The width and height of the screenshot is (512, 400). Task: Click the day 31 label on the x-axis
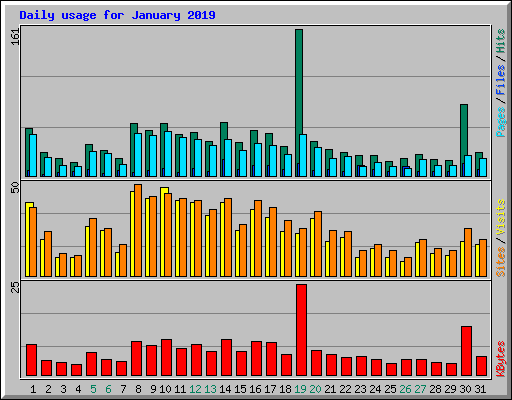[x=480, y=389]
